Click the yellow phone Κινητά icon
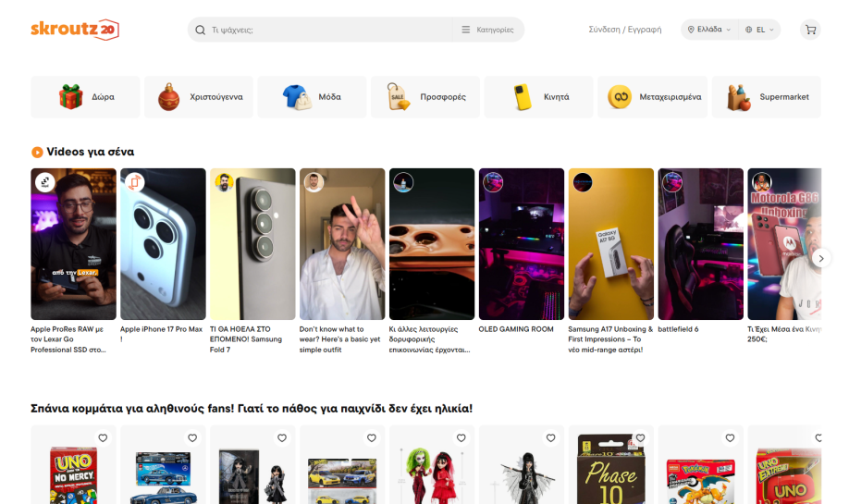Image resolution: width=849 pixels, height=504 pixels. click(x=523, y=97)
